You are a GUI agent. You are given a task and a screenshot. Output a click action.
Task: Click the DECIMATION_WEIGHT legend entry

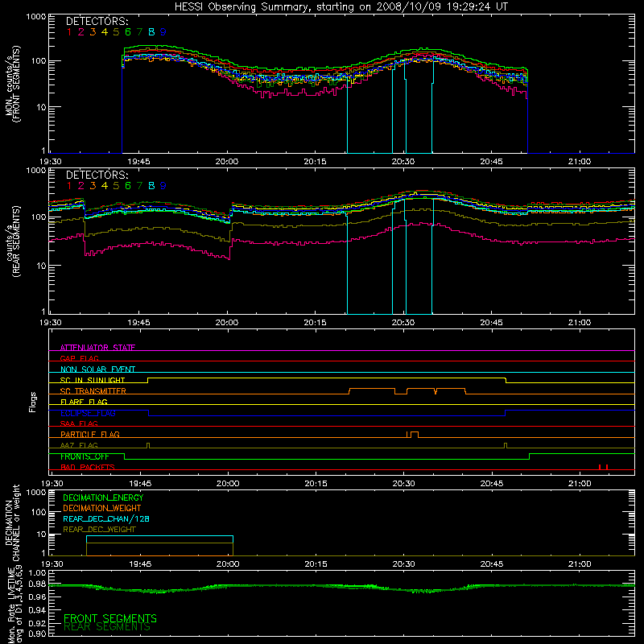point(102,508)
